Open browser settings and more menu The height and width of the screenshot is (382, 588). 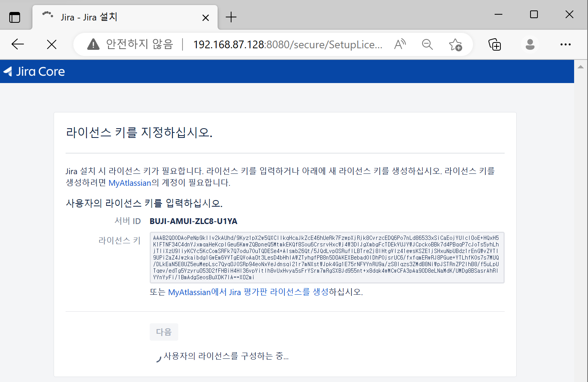(565, 44)
